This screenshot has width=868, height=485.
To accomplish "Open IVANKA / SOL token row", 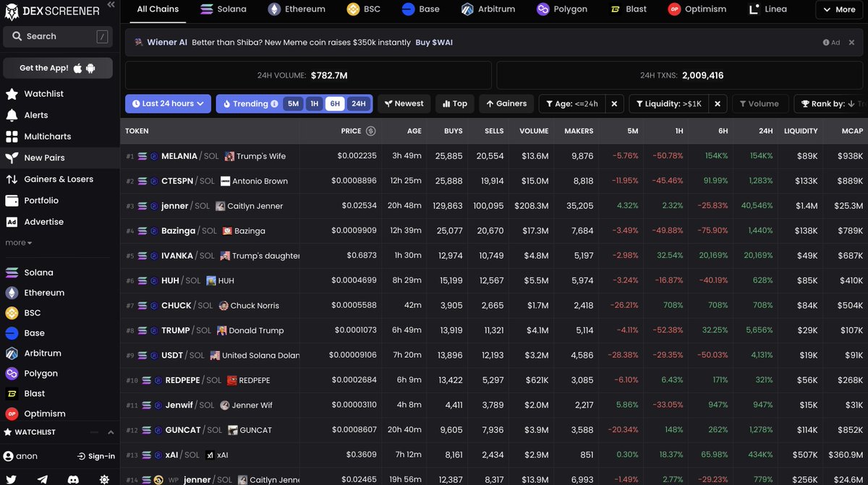I will coord(494,256).
